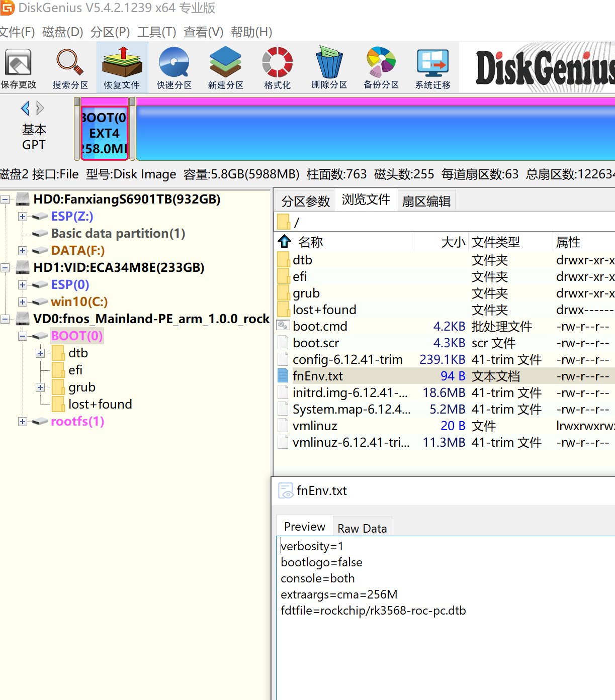
Task: Click the Quick Partition (快速分区) disc icon
Action: (x=174, y=68)
